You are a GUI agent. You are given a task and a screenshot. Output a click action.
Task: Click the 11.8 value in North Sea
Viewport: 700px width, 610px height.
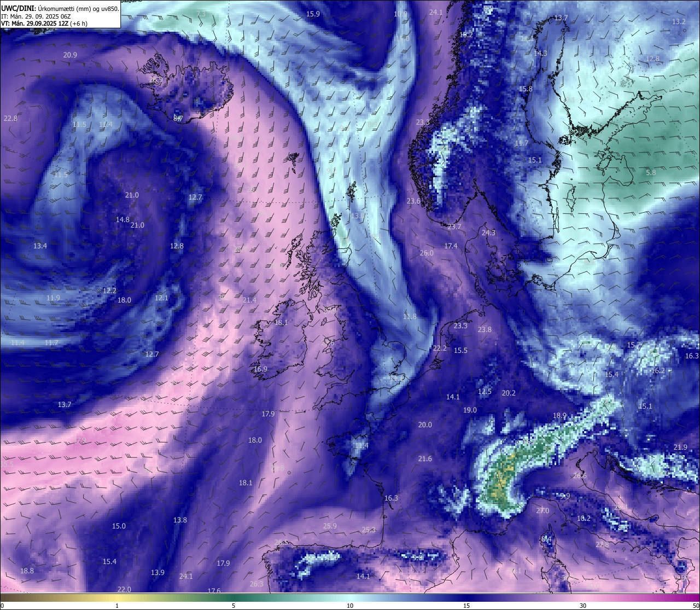(x=410, y=317)
